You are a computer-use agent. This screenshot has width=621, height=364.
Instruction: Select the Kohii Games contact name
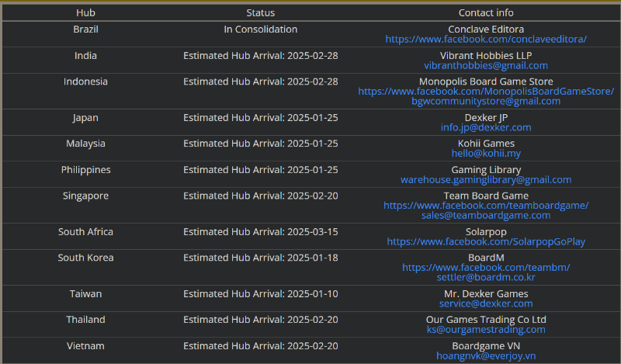coord(486,144)
